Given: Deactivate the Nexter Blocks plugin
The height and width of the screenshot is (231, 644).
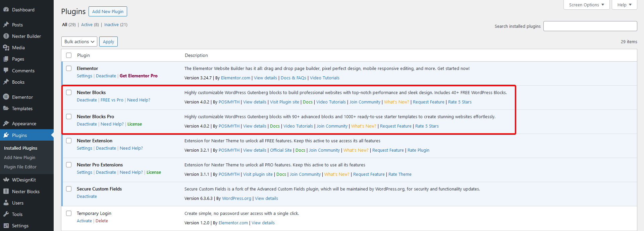Looking at the screenshot, I should pyautogui.click(x=87, y=100).
